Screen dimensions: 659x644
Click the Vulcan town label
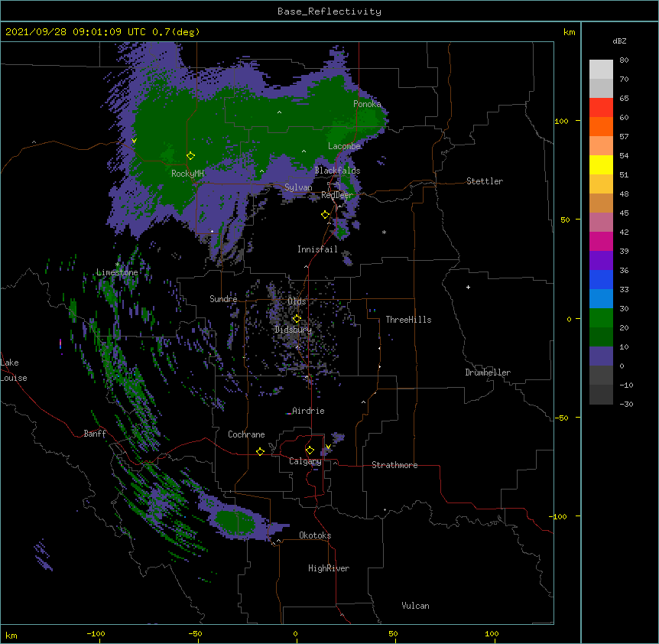415,606
